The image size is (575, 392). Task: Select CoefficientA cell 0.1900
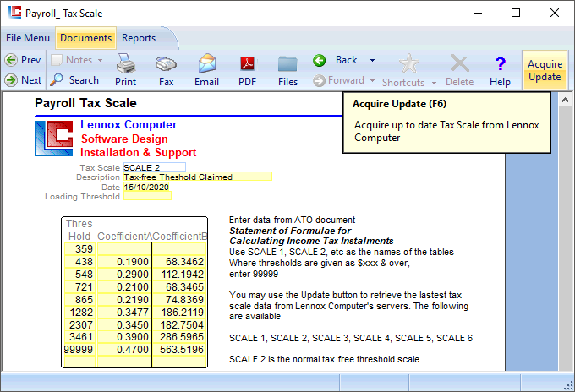pyautogui.click(x=124, y=262)
